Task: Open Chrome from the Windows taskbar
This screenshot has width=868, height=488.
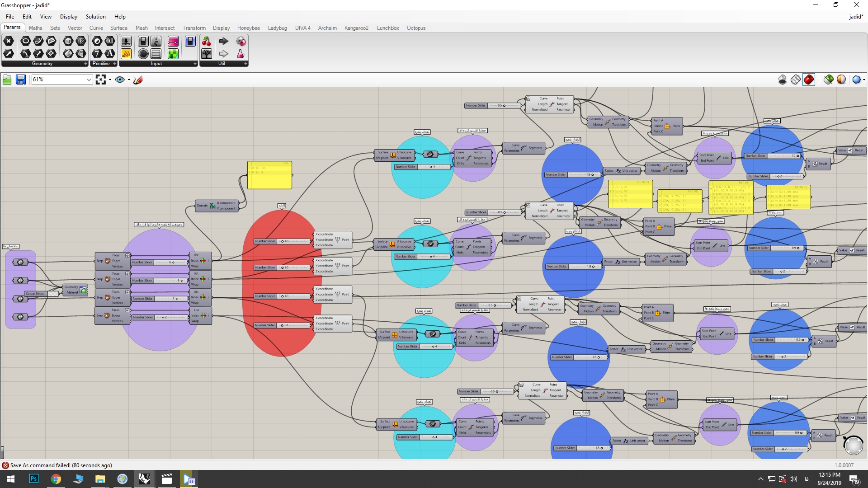Action: click(56, 479)
